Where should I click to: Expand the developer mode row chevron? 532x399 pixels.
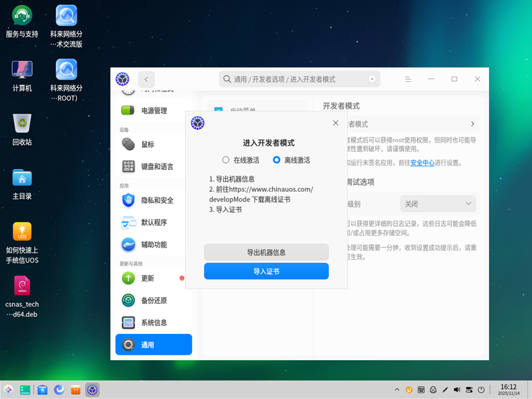point(472,123)
